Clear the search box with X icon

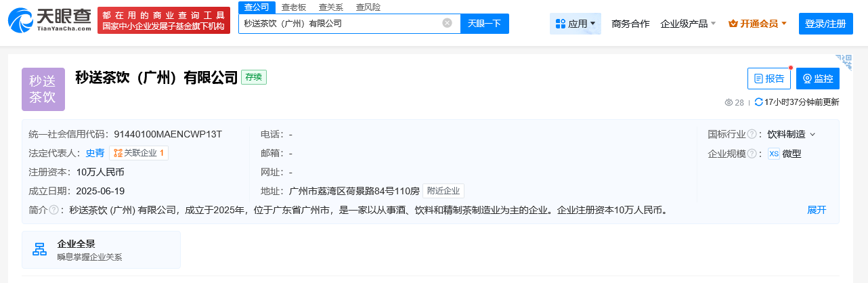coord(447,23)
